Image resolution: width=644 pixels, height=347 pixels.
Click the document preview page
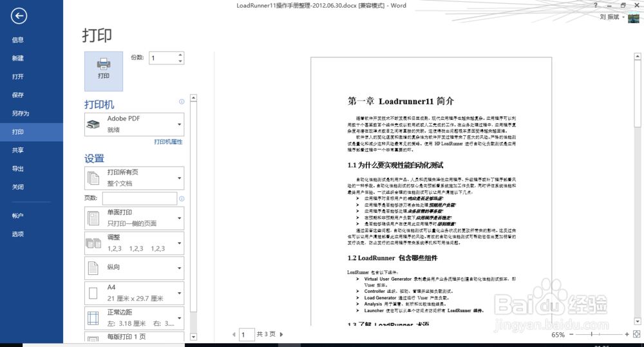[431, 191]
